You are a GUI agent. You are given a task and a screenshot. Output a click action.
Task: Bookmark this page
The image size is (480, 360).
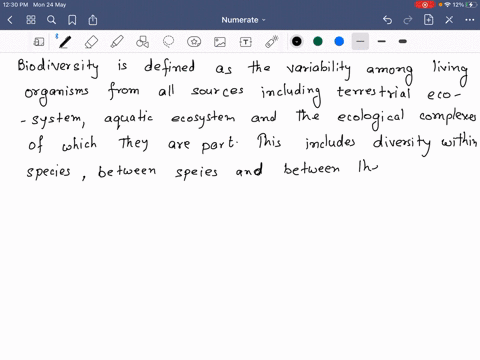point(72,20)
